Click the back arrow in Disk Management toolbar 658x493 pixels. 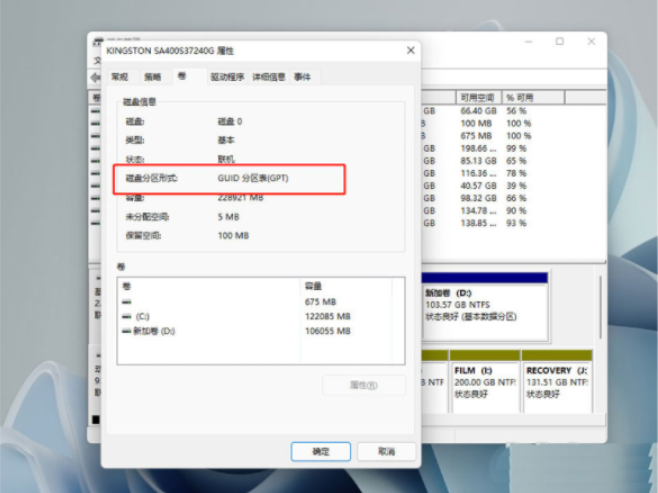95,77
